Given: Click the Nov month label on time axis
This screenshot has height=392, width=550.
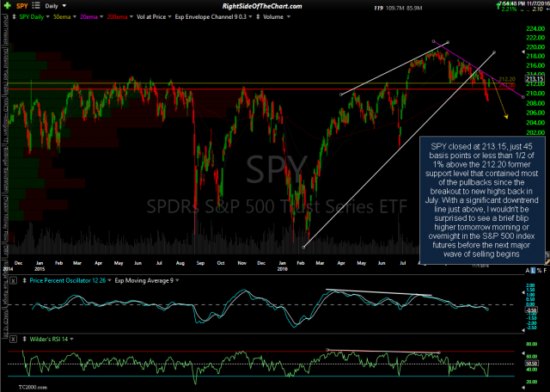Looking at the screenshot, I should tap(241, 263).
